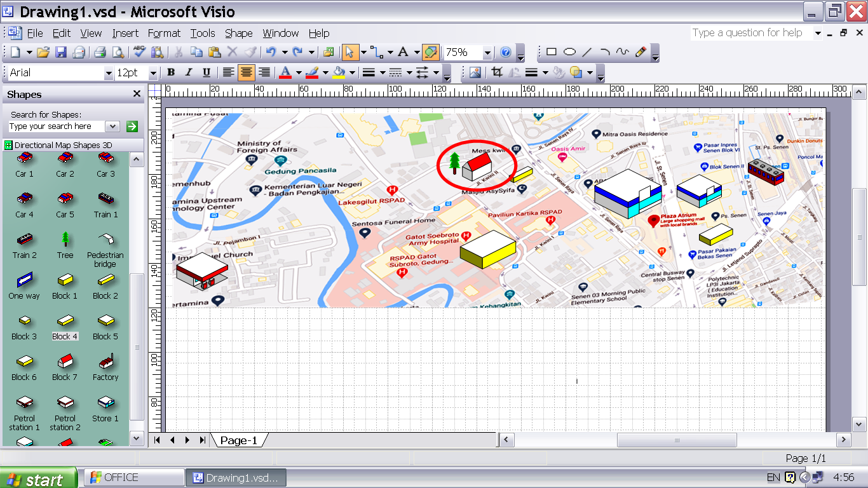Click the EN language indicator in tray
This screenshot has width=868, height=488.
(x=773, y=478)
